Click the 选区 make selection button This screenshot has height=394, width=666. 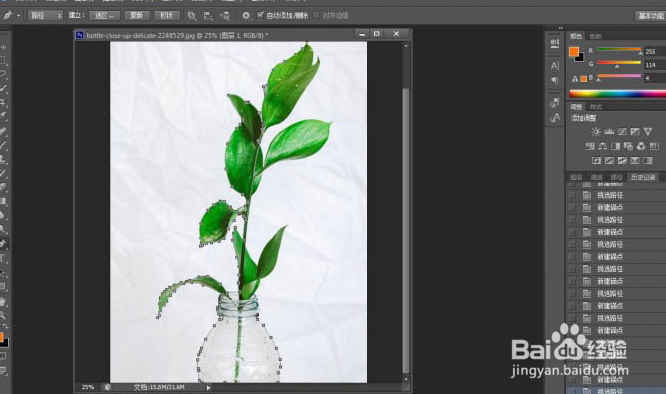(x=104, y=16)
